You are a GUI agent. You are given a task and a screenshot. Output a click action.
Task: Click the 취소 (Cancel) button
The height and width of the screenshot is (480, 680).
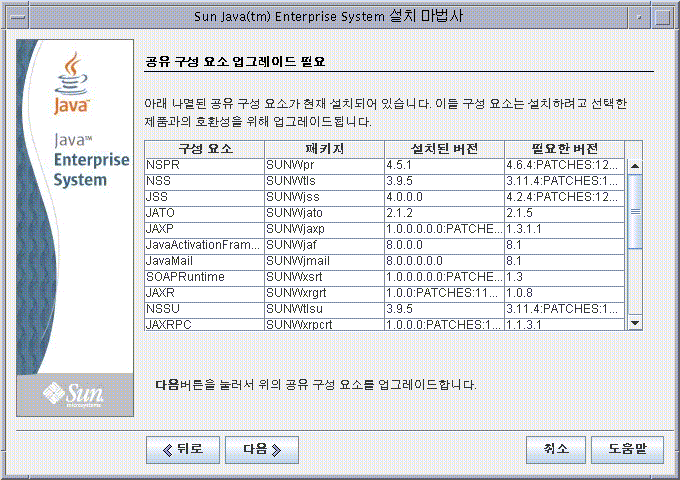click(x=556, y=450)
